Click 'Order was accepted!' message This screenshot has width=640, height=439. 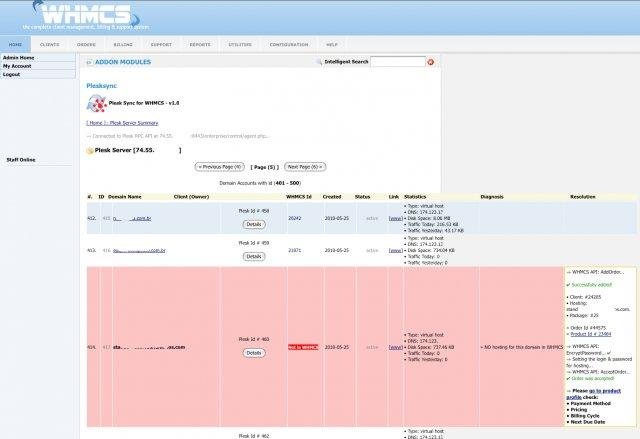coord(590,379)
